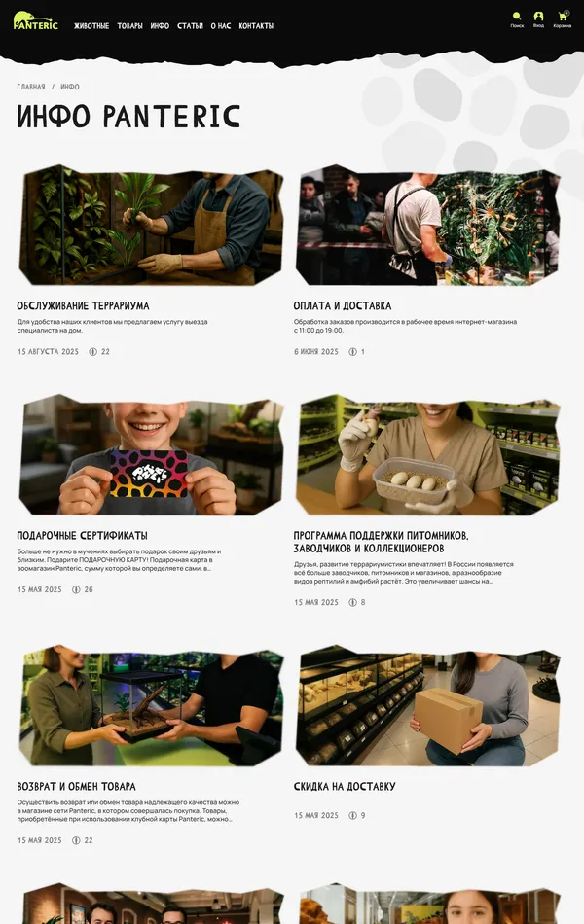Go to the О нас page

click(221, 26)
